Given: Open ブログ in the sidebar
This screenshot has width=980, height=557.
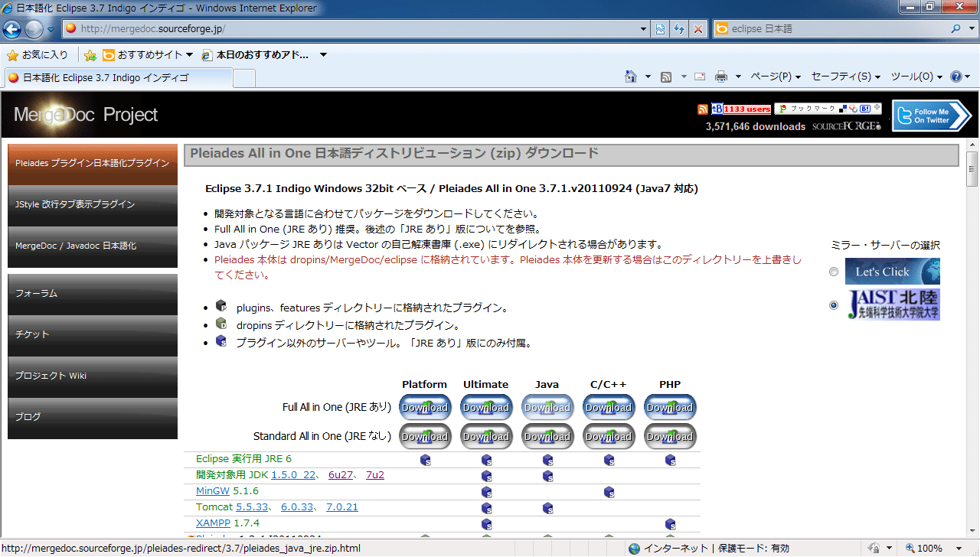Looking at the screenshot, I should tap(93, 418).
